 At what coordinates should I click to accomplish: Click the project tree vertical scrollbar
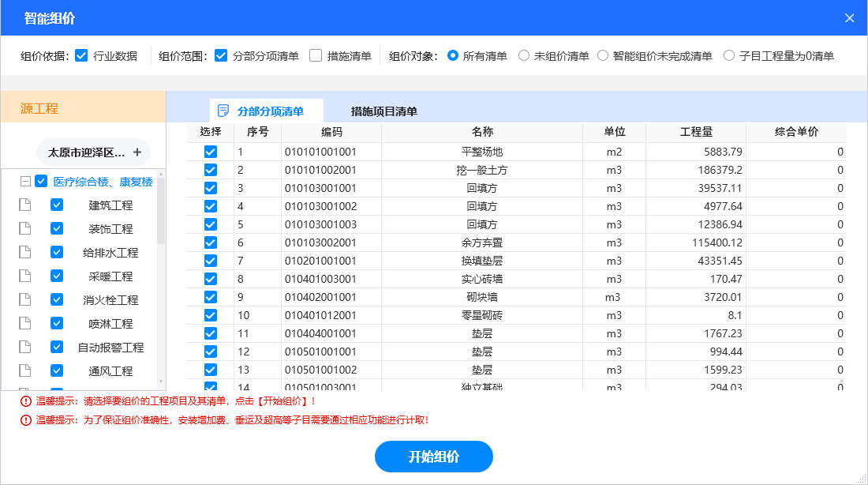(x=161, y=213)
